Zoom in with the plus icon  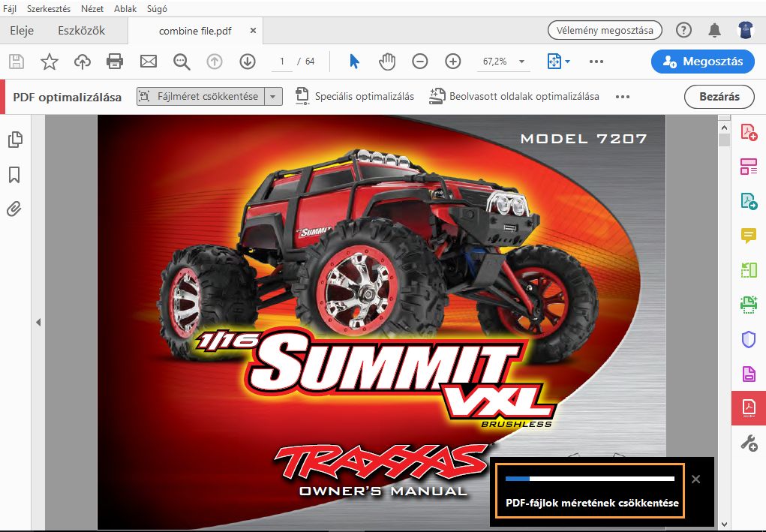click(453, 62)
